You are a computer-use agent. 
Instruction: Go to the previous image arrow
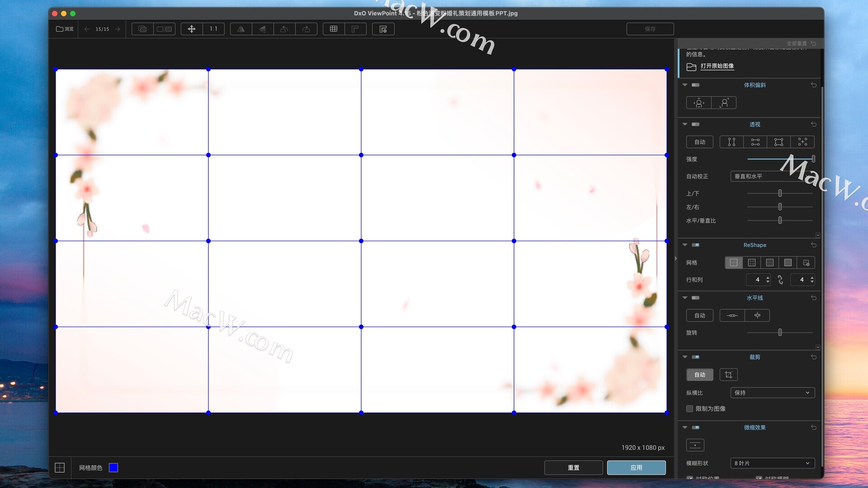[87, 29]
